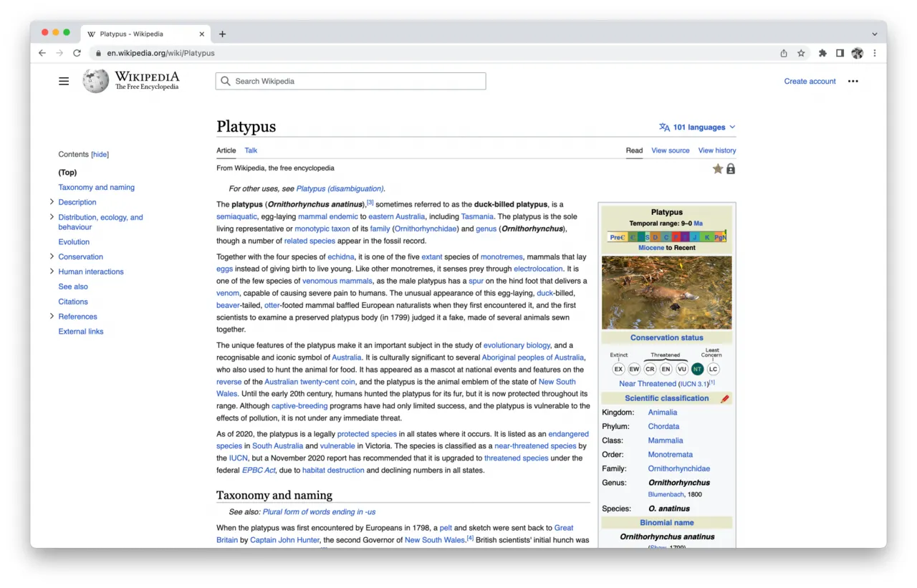The width and height of the screenshot is (917, 588).
Task: Go to See also in contents
Action: (x=73, y=286)
